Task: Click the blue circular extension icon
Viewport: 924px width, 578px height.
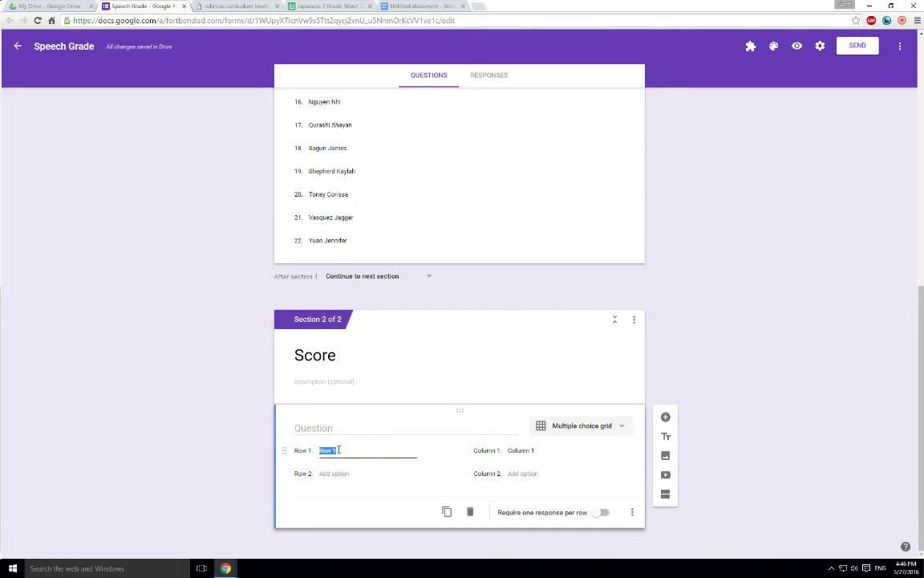Action: (886, 21)
